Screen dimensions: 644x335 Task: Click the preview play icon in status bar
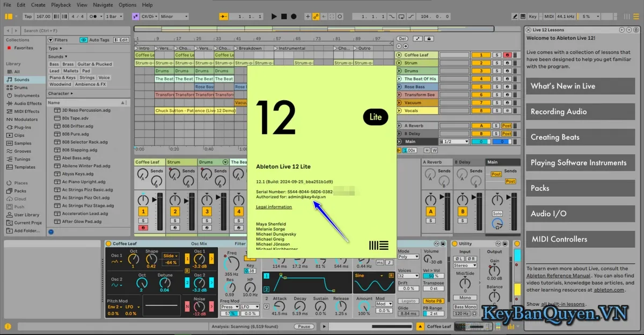tap(324, 326)
